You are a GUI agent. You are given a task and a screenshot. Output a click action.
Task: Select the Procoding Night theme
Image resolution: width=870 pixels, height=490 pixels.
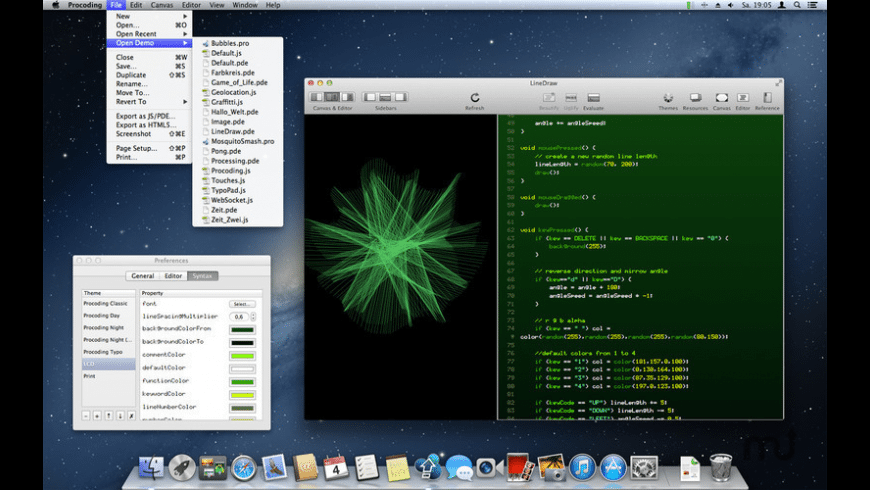click(109, 327)
